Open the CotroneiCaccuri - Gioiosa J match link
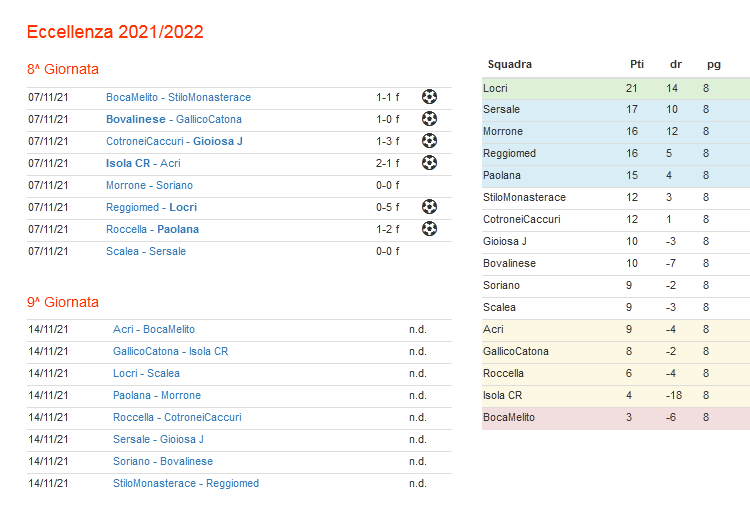Image resolution: width=750 pixels, height=506 pixels. (x=174, y=141)
